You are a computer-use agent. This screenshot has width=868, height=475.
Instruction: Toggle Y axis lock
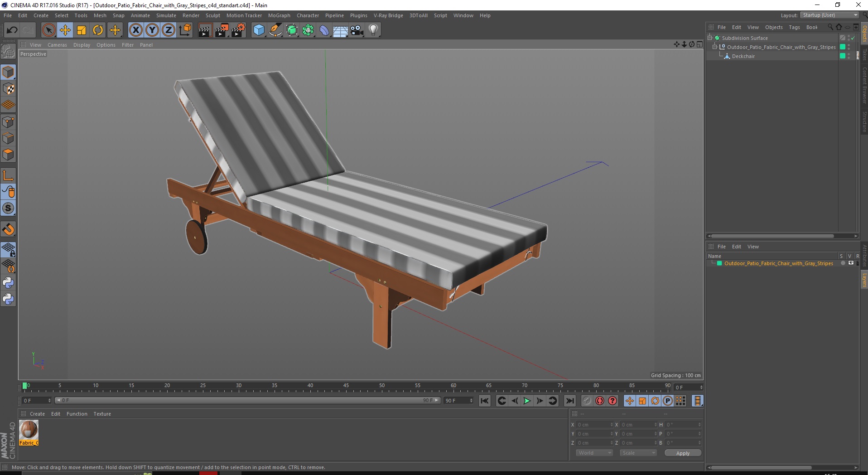point(152,30)
